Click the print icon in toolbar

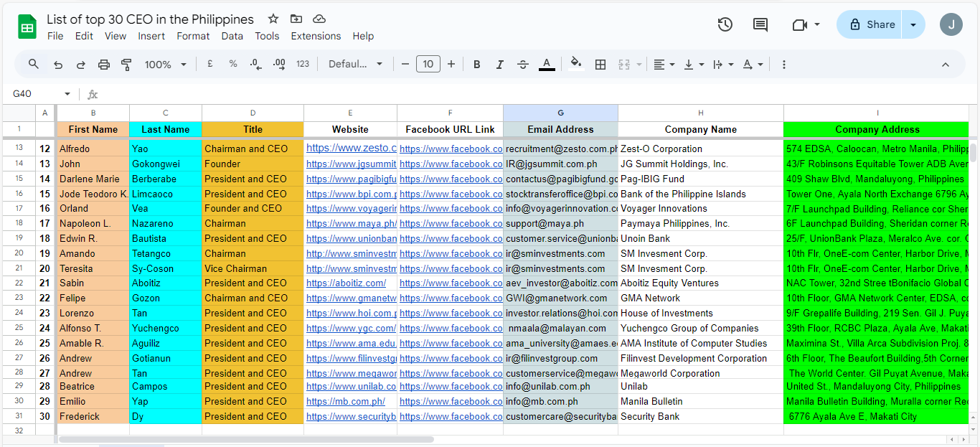[104, 65]
